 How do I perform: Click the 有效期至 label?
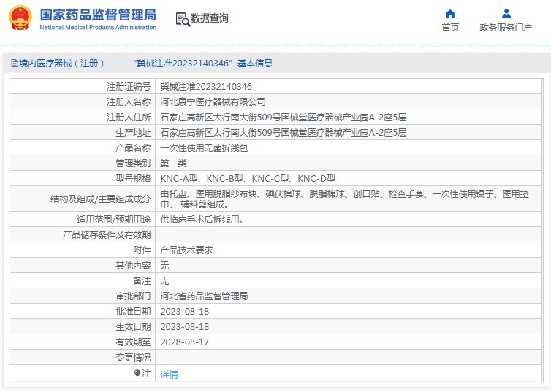tap(133, 342)
